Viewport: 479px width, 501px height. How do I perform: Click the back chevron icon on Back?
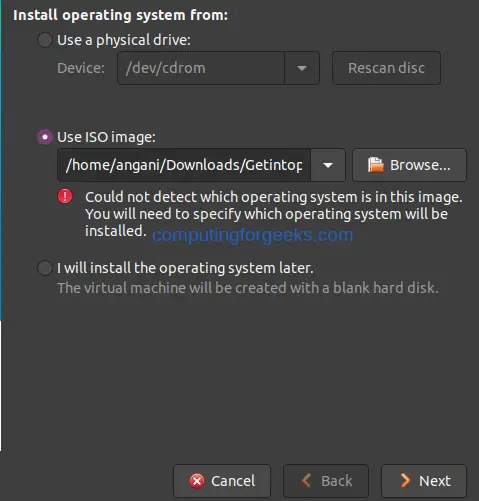click(x=306, y=481)
